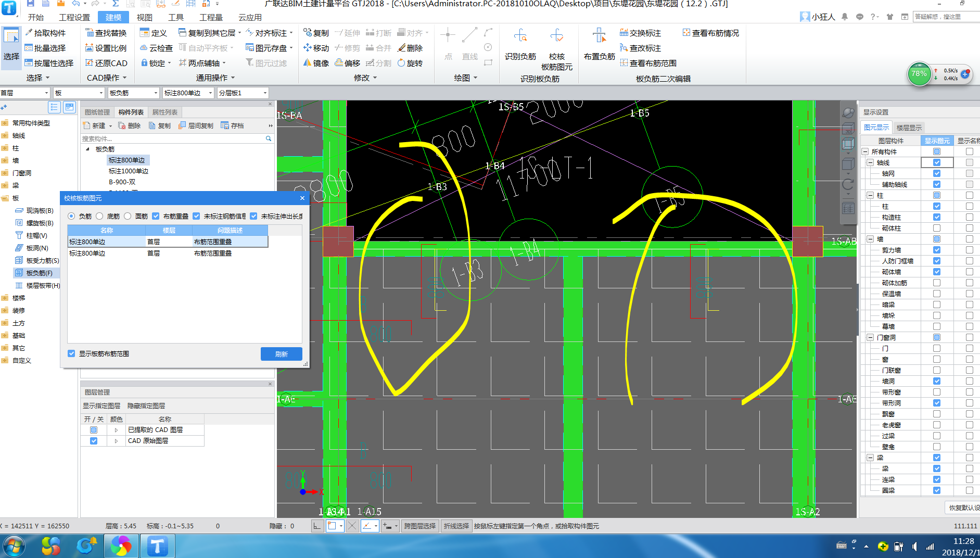Open the 工程量 ribbon tab

(x=211, y=17)
